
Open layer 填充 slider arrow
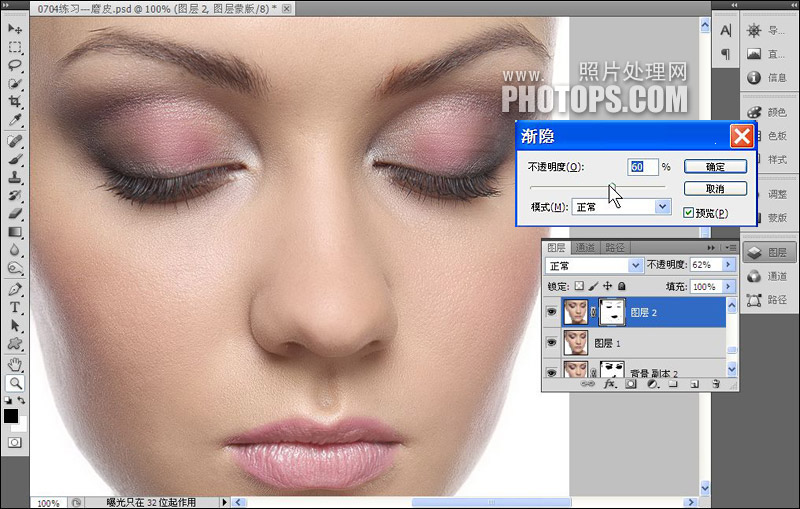[729, 287]
